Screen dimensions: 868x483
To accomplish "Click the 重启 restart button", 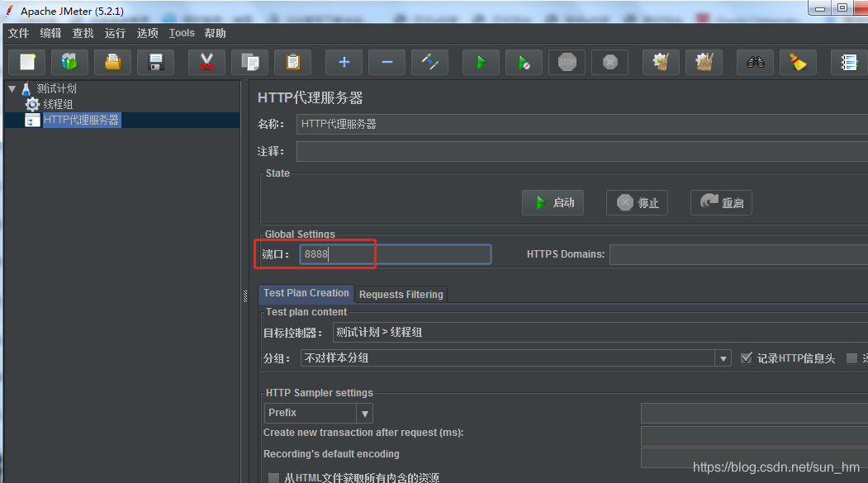I will point(721,202).
